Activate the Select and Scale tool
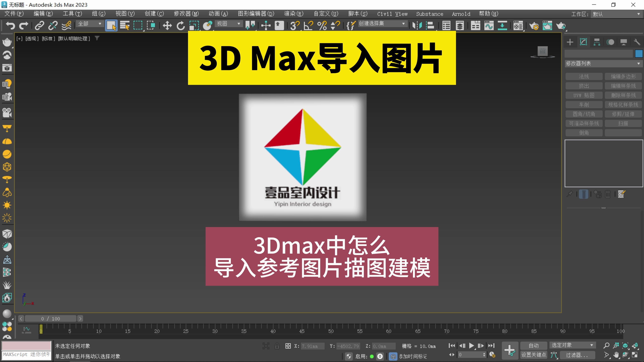 (x=194, y=25)
